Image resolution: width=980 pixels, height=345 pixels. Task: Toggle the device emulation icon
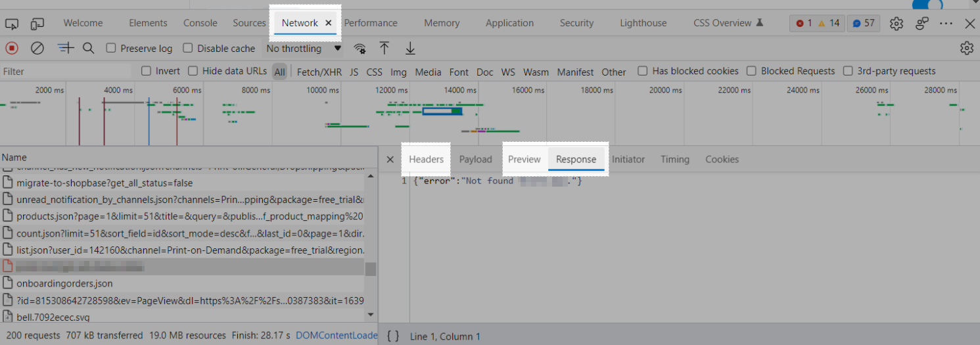pos(37,24)
